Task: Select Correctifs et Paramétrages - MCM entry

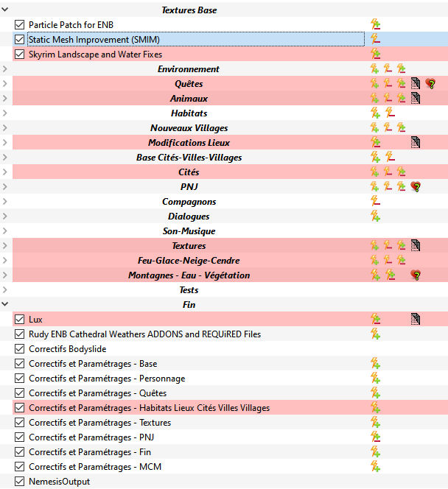Action: 94,467
